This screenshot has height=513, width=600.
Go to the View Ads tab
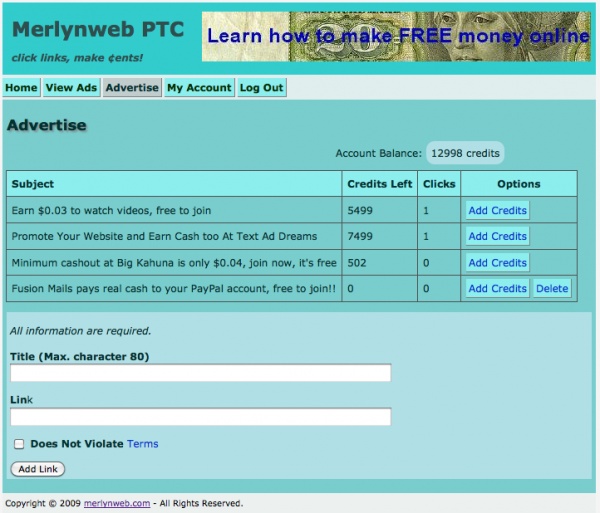pyautogui.click(x=71, y=88)
